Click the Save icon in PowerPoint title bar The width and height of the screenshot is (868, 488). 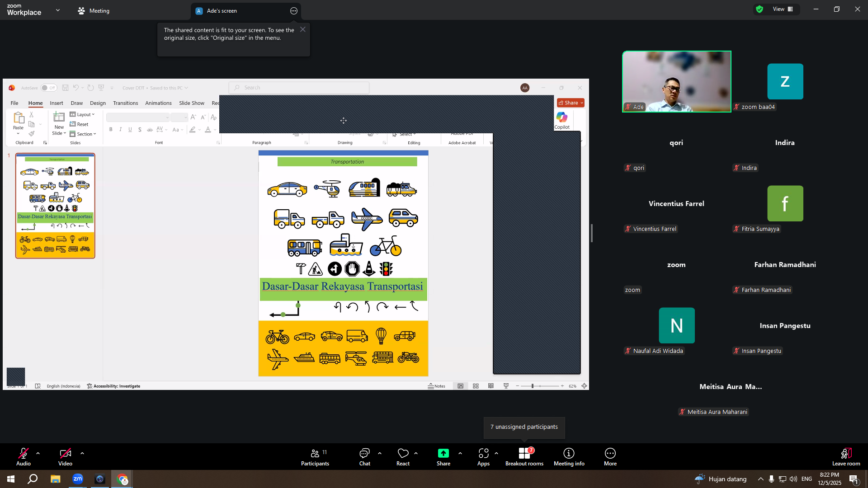point(65,88)
